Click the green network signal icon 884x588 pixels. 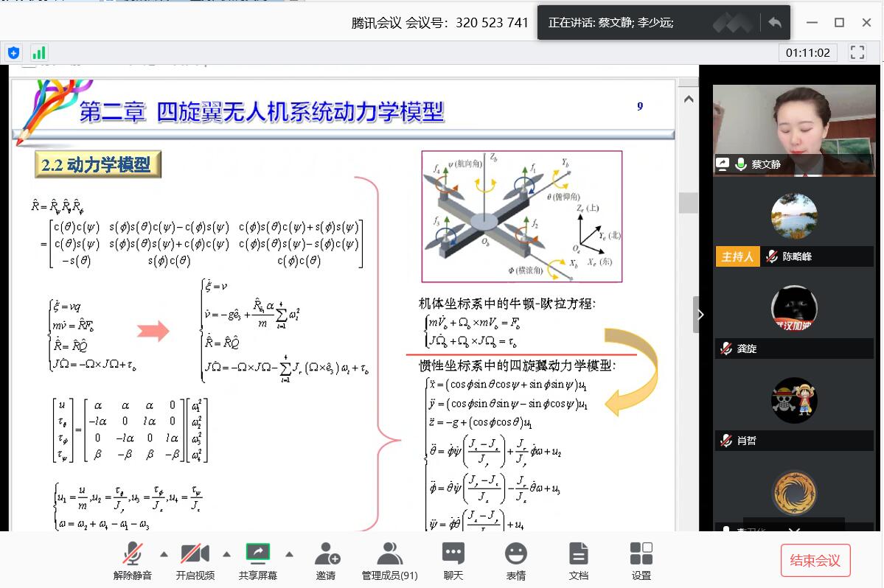pyautogui.click(x=38, y=52)
